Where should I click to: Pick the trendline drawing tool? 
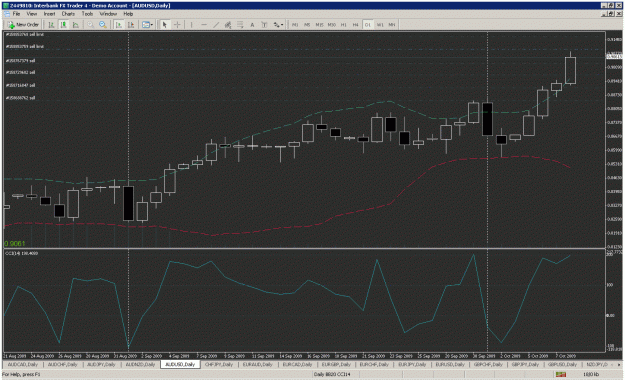coord(216,25)
